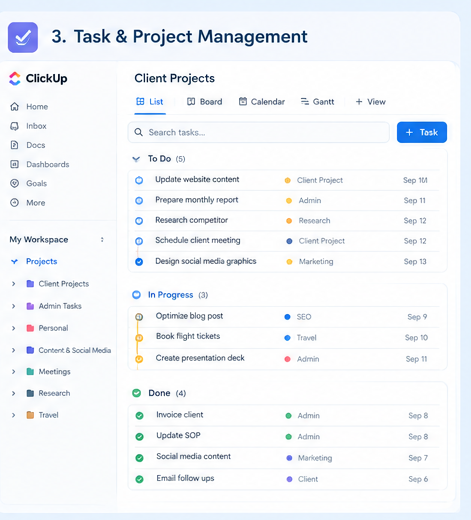Switch to the Gantt view tab

point(317,102)
